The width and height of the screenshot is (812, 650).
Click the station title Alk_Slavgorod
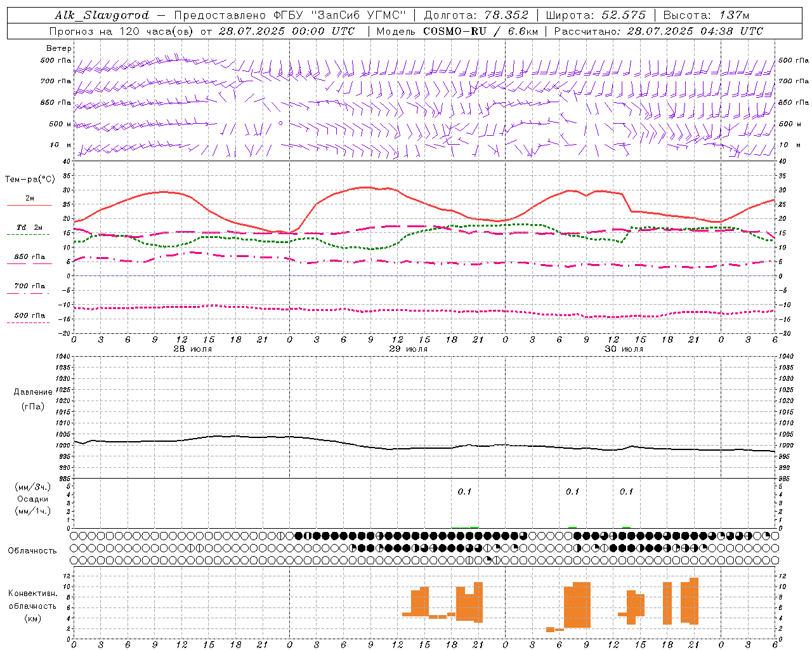[102, 15]
